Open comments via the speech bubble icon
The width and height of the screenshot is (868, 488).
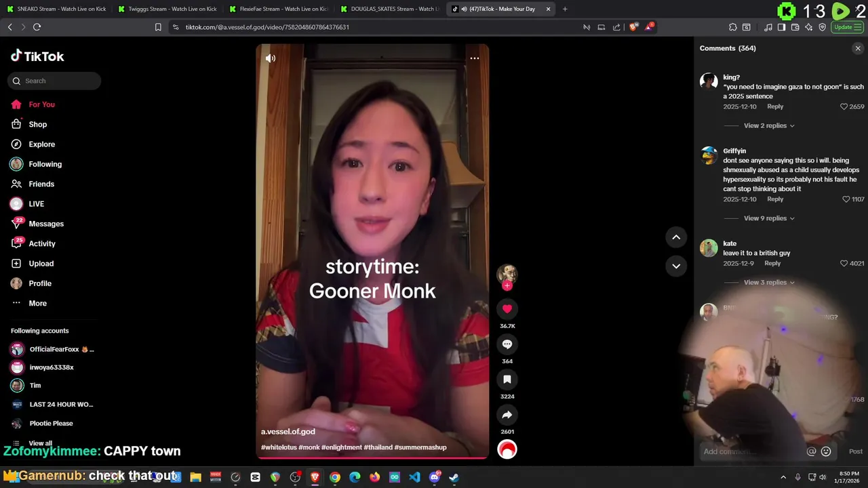pos(507,344)
